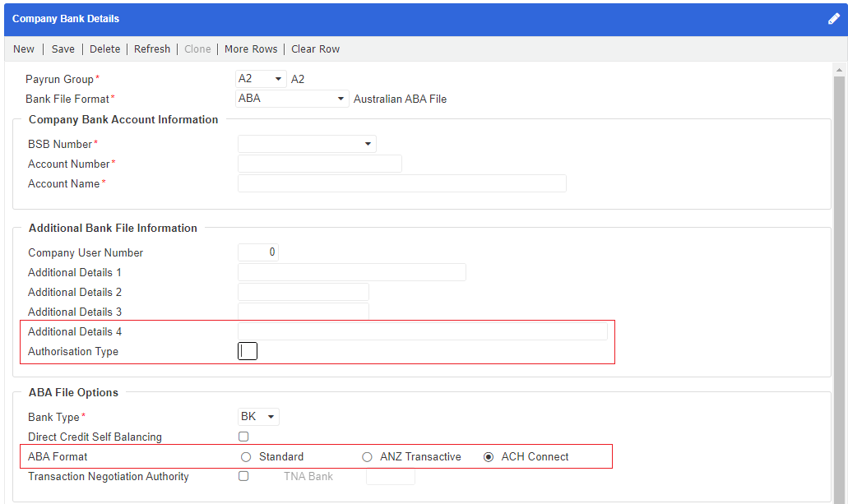Click New to create a record
848x504 pixels.
pyautogui.click(x=23, y=49)
